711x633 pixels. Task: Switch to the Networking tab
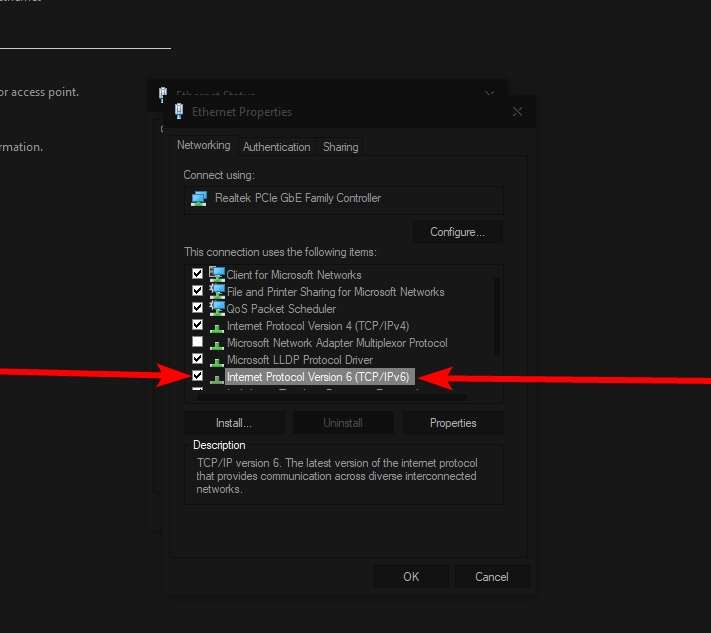204,145
